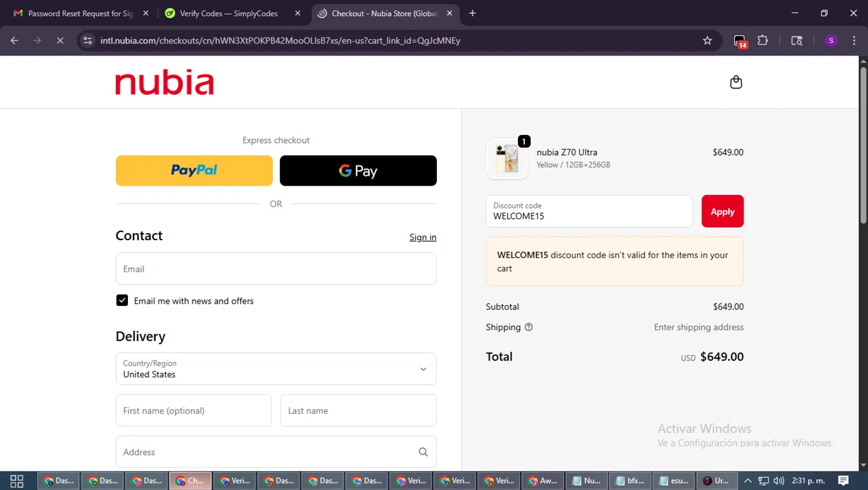
Task: Click the Last name field
Action: (358, 410)
